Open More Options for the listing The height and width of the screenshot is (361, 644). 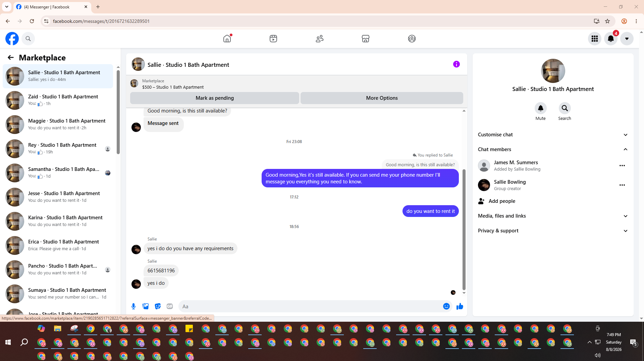pyautogui.click(x=382, y=98)
